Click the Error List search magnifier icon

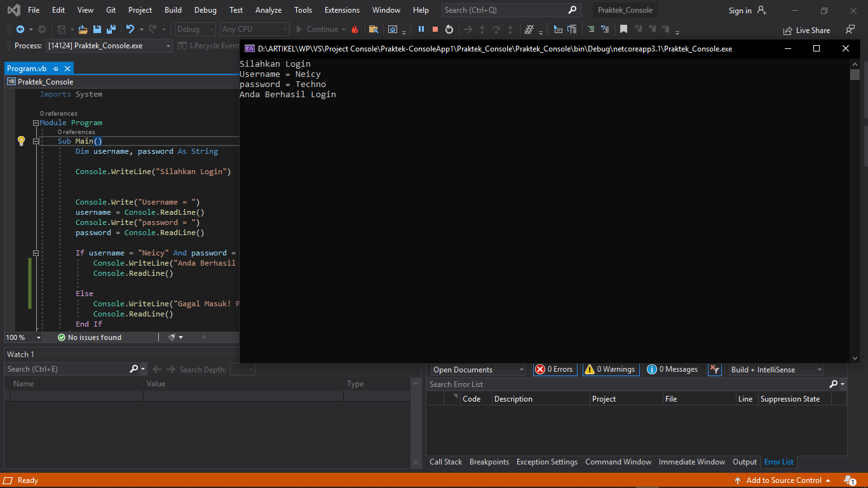click(834, 384)
